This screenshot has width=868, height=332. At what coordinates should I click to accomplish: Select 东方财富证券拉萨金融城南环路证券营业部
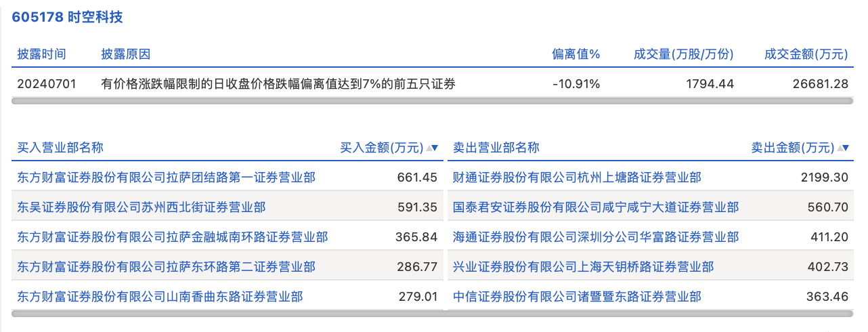click(x=172, y=237)
